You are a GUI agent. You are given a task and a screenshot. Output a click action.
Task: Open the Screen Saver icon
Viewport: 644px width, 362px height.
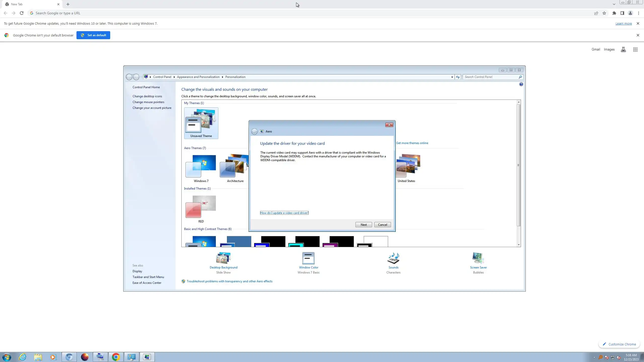pyautogui.click(x=478, y=258)
